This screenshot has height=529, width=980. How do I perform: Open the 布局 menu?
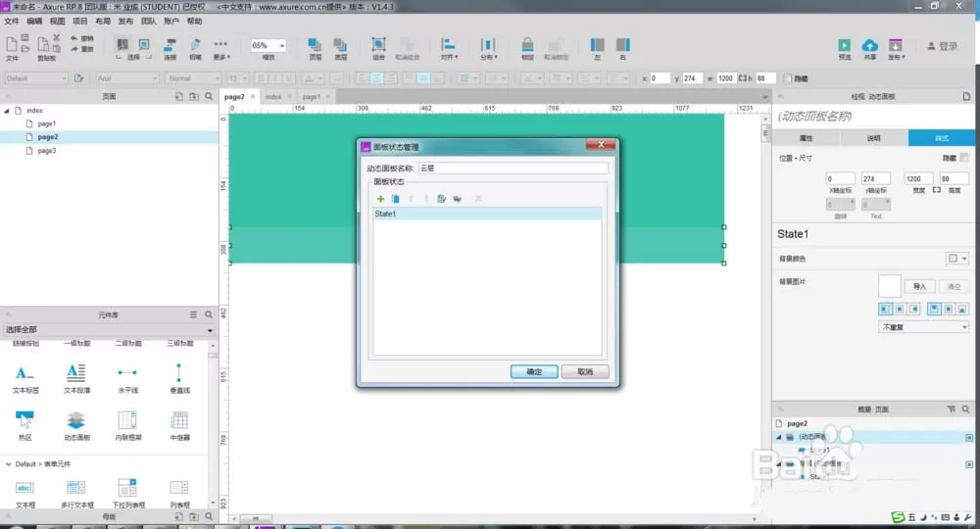point(103,21)
